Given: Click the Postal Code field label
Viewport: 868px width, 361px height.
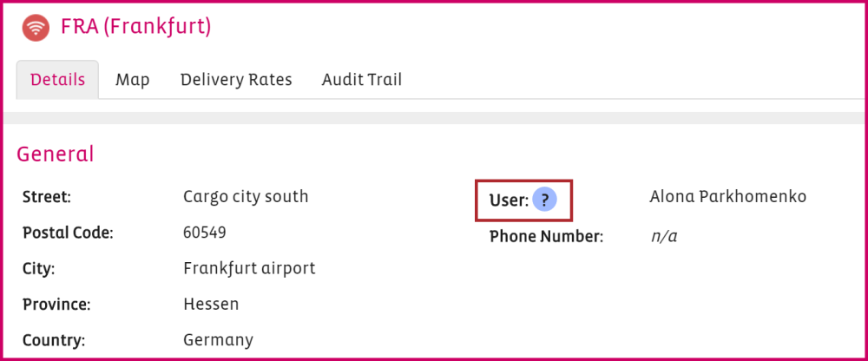Looking at the screenshot, I should (x=68, y=233).
